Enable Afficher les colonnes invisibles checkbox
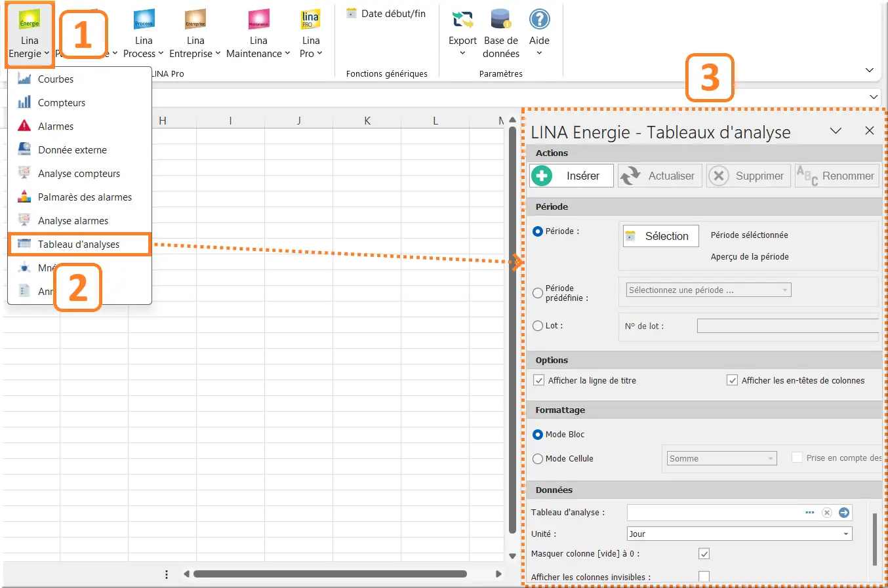This screenshot has height=588, width=888. tap(704, 577)
